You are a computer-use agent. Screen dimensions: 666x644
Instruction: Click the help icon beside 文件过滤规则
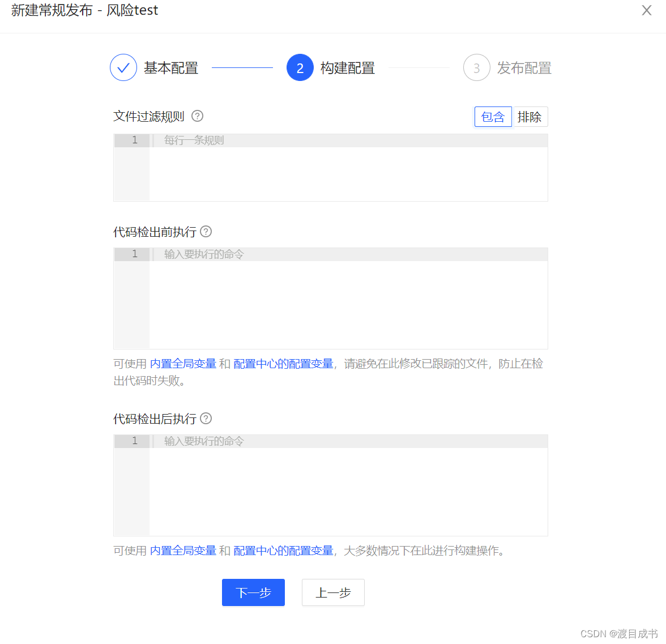click(197, 116)
